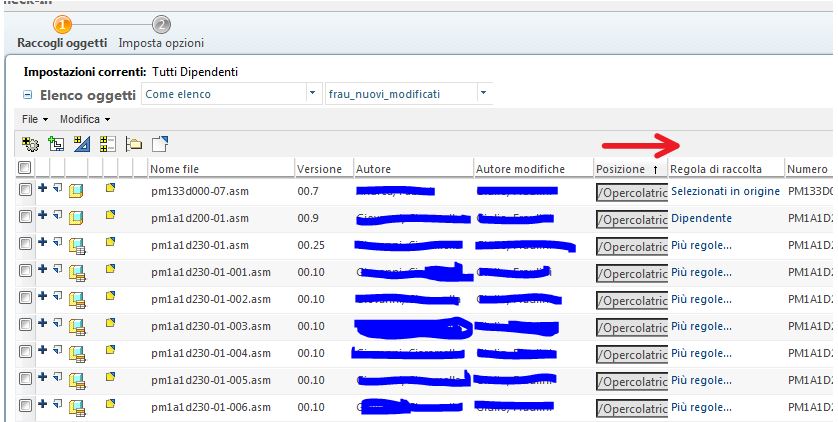Sort by the Nome file column header
This screenshot has height=422, width=838.
click(x=174, y=169)
